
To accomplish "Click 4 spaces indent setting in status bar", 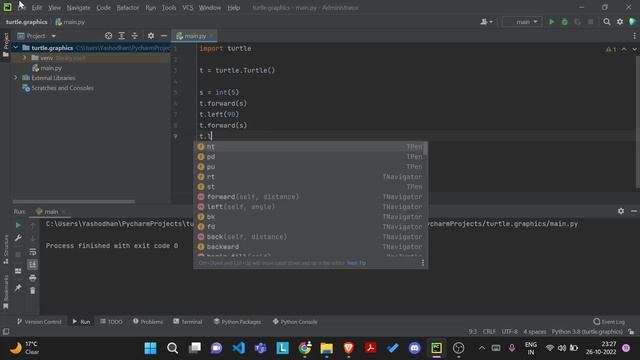I will coord(535,332).
